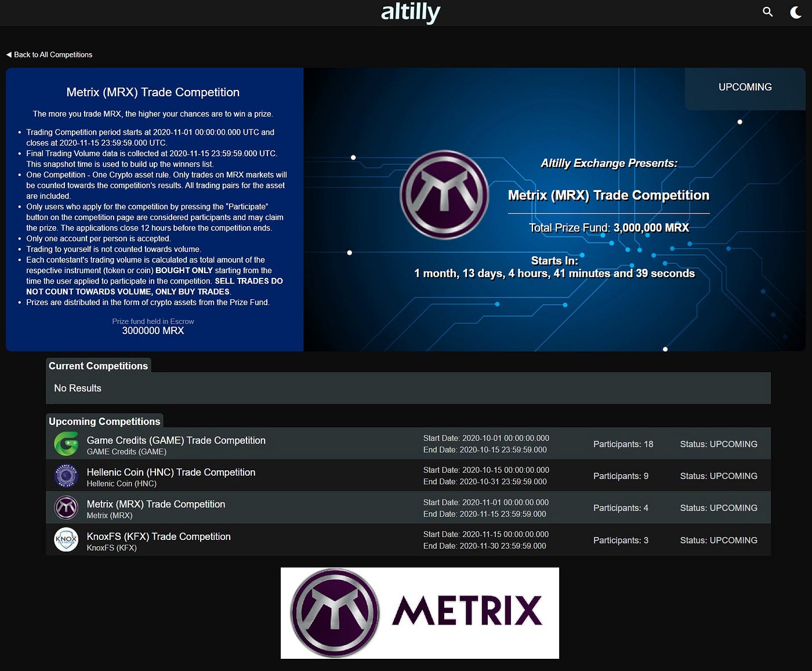This screenshot has width=812, height=671.
Task: Open the Game Credits (GAME) Trade Competition
Action: (176, 440)
